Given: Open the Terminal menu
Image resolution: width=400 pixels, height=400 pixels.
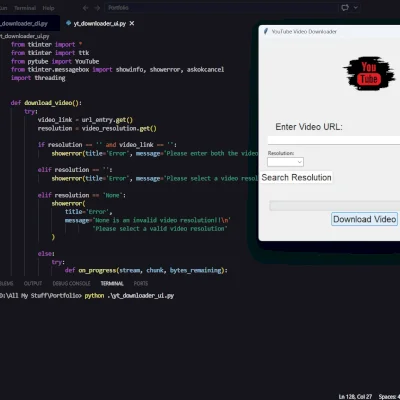Looking at the screenshot, I should point(25,8).
